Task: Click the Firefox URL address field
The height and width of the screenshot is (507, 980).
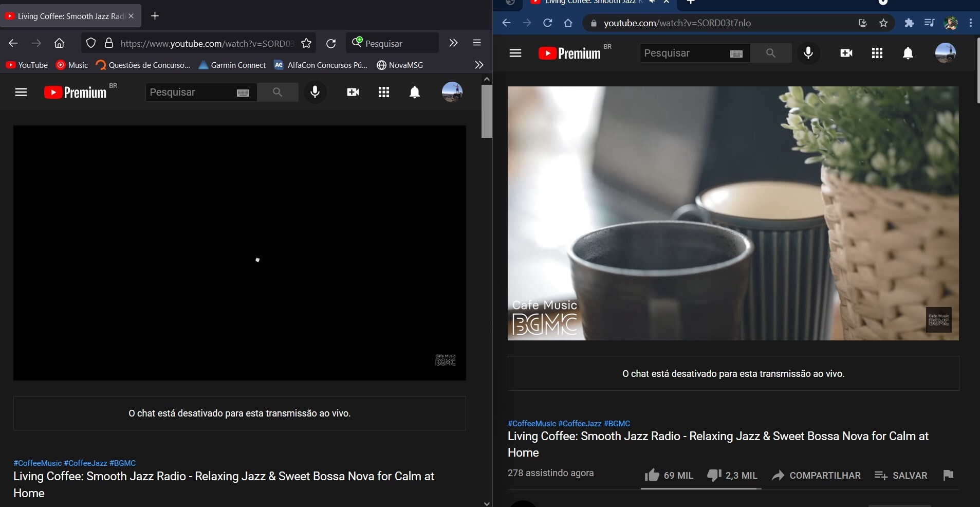Action: 207,43
